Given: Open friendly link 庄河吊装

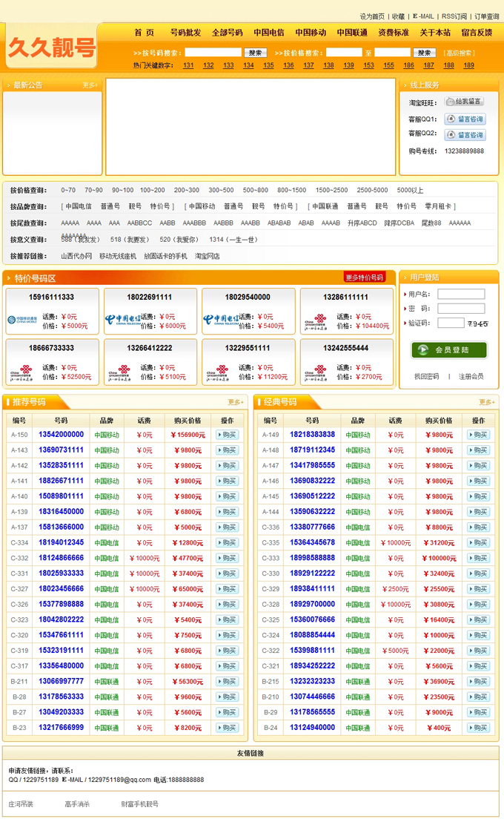Looking at the screenshot, I should point(21,804).
